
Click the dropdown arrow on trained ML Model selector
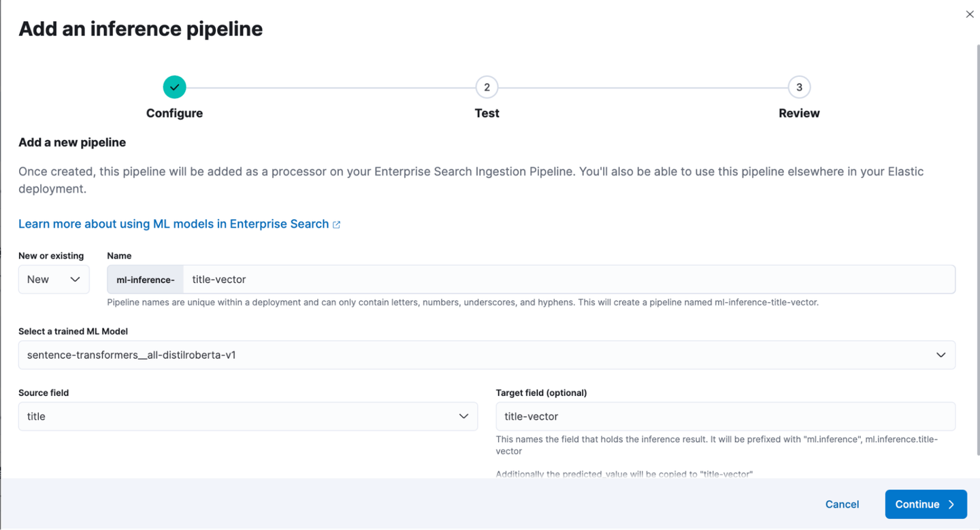point(941,354)
